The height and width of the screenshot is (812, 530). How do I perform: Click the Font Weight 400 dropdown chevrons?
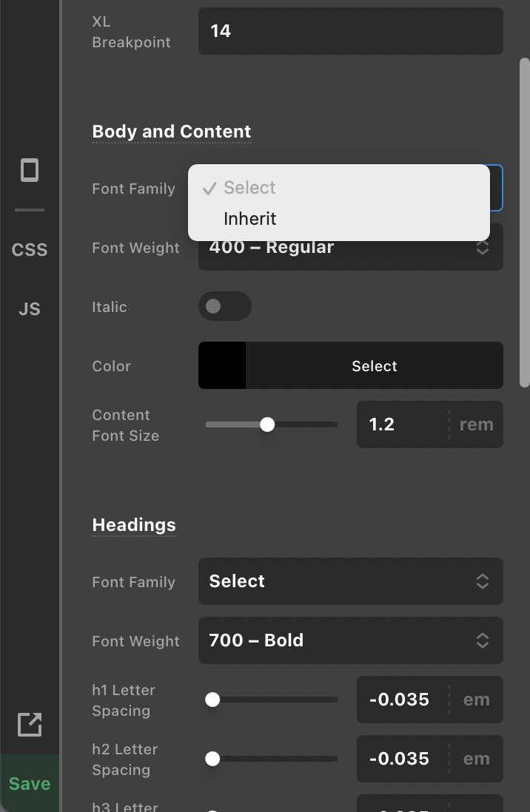coord(483,248)
